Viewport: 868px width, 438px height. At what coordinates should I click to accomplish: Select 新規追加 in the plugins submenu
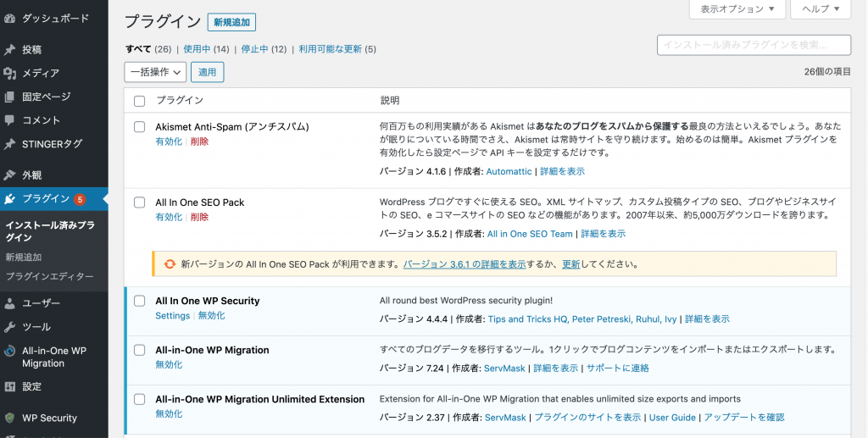(x=23, y=258)
